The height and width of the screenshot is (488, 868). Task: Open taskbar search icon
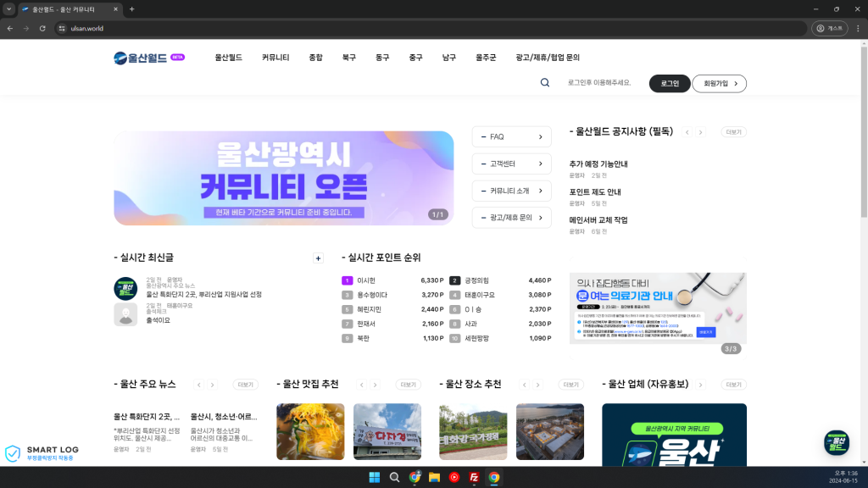point(394,478)
